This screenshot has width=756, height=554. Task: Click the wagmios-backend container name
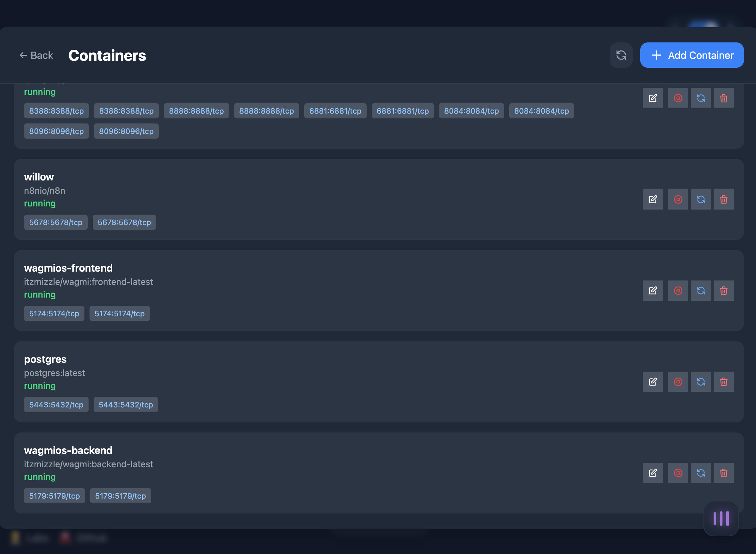pos(68,450)
